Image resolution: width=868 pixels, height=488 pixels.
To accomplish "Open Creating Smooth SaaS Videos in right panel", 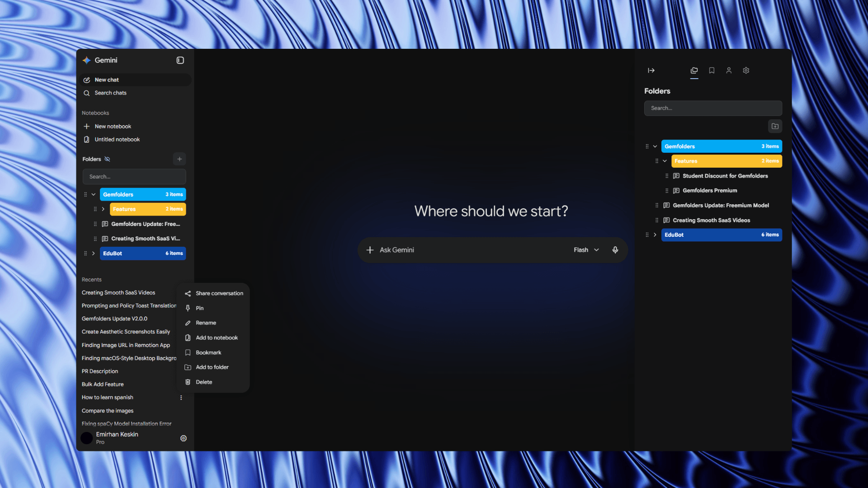I will point(711,220).
